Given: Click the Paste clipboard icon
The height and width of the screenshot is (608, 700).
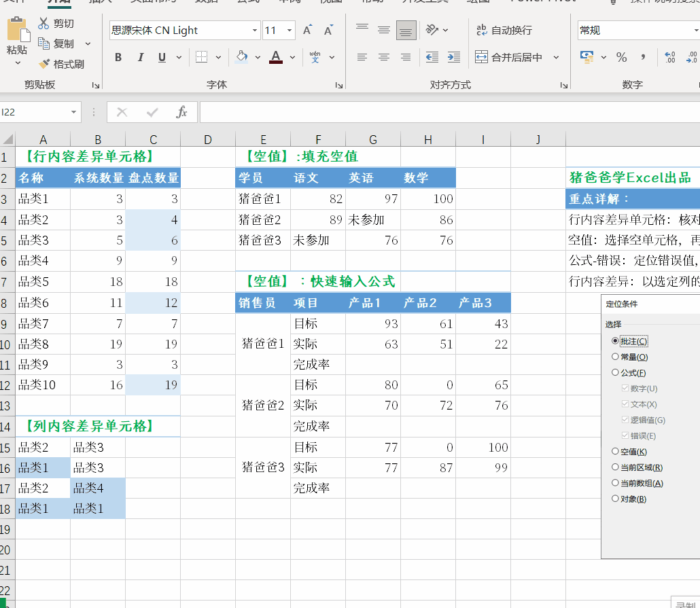Looking at the screenshot, I should pyautogui.click(x=18, y=29).
